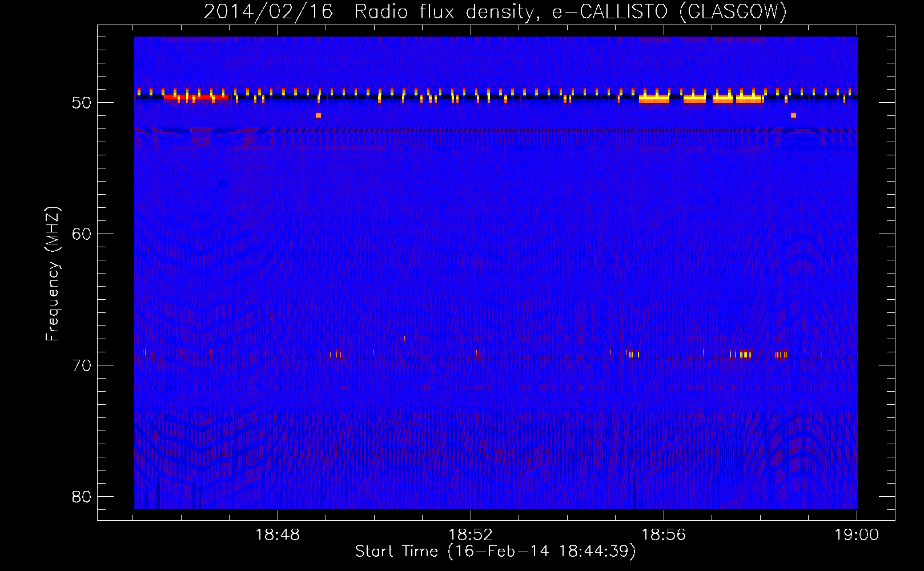This screenshot has height=571, width=924.
Task: Select the 70 frequency tick label
Action: pos(82,365)
